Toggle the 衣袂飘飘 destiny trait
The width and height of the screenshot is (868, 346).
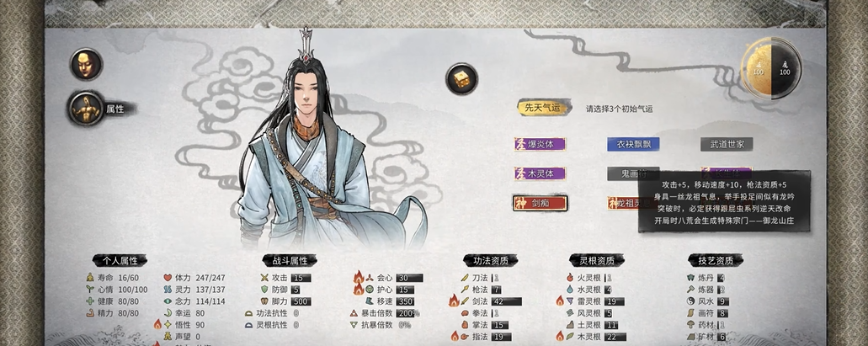[633, 145]
